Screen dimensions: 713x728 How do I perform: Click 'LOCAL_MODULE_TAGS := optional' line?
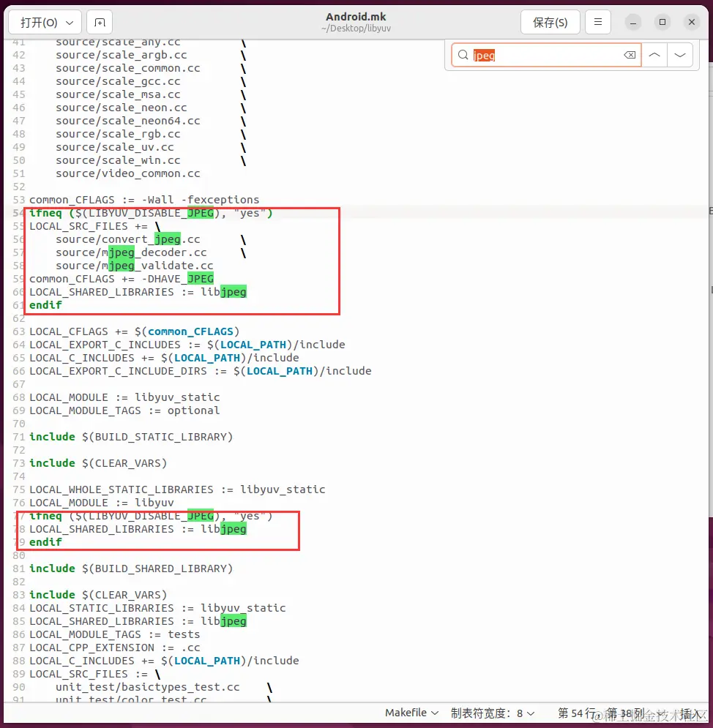pyautogui.click(x=124, y=411)
